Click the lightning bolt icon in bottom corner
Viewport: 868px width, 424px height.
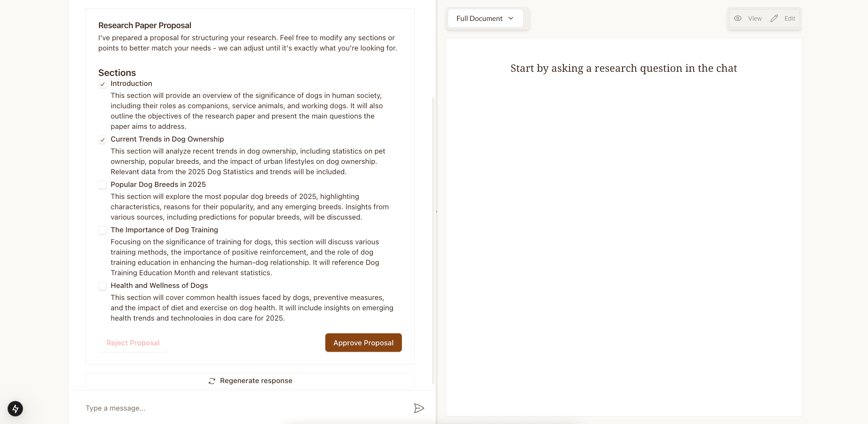pos(15,409)
